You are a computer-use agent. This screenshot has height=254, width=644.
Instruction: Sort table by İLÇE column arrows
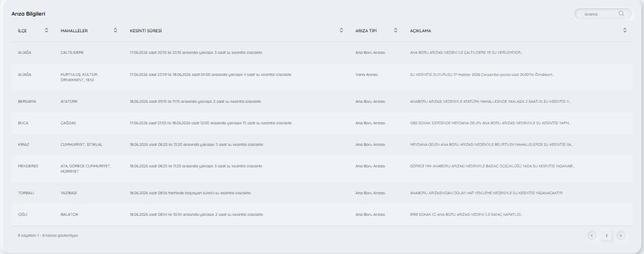click(46, 30)
